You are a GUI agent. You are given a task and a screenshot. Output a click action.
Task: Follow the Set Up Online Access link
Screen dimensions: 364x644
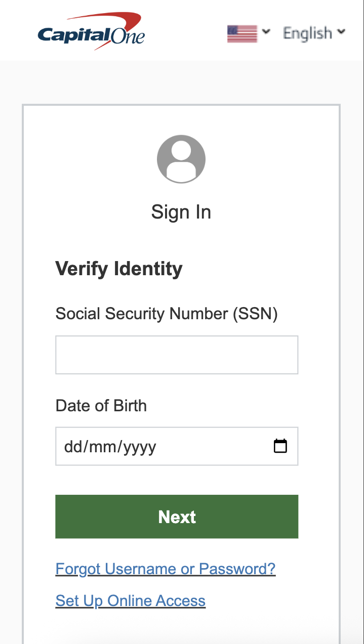tap(131, 600)
